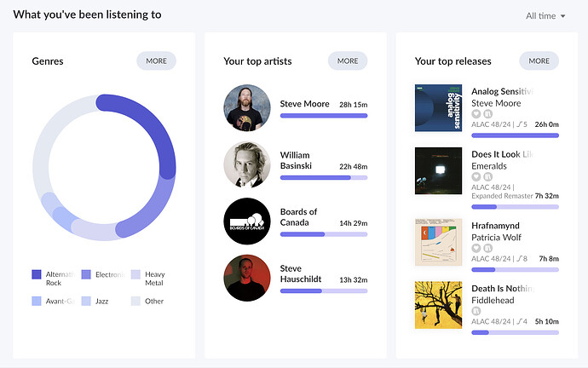Select the Heavy Metal legend swatch
Screen dimensions: 588x368
[135, 274]
